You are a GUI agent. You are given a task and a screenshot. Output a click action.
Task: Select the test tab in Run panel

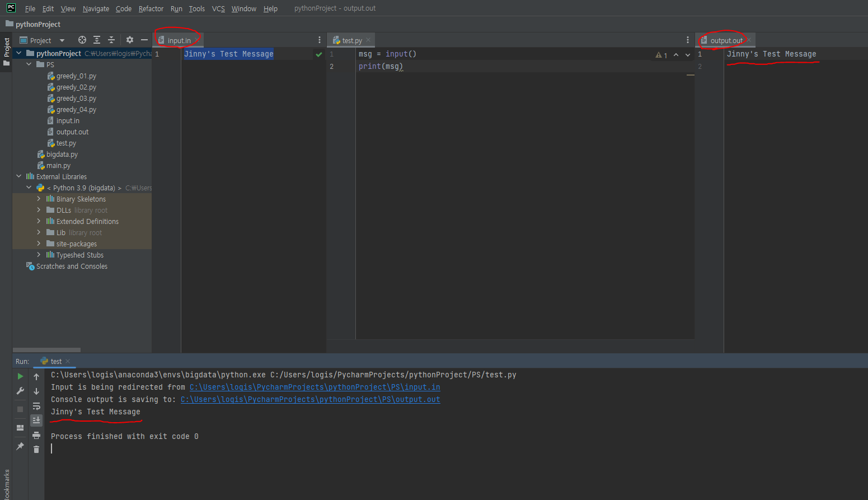pos(56,361)
